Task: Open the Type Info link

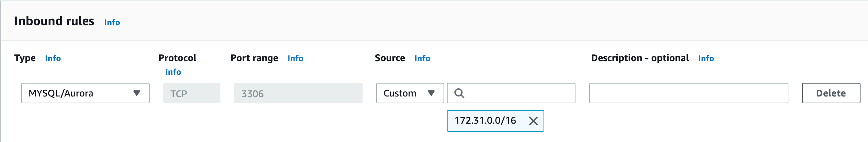Action: click(53, 58)
